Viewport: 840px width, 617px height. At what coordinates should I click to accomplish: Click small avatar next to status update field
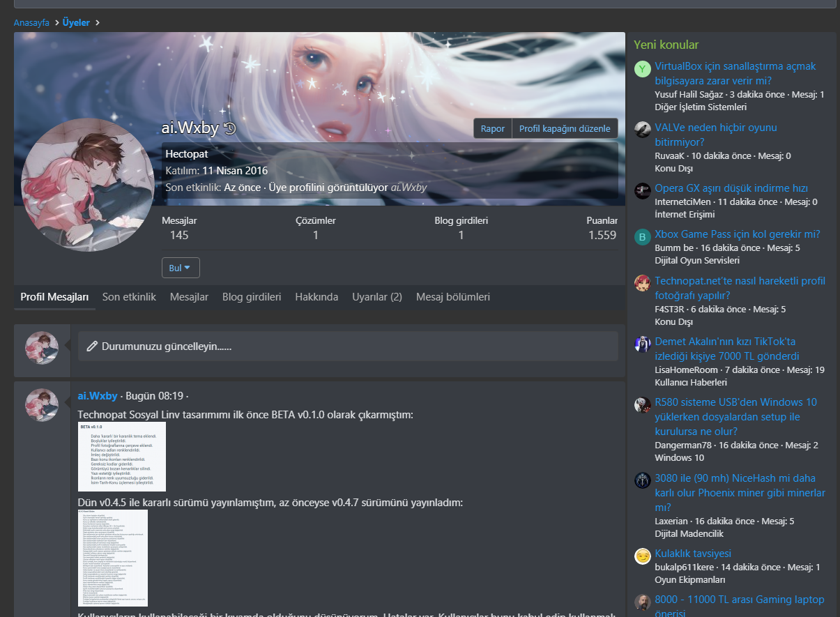coord(42,347)
